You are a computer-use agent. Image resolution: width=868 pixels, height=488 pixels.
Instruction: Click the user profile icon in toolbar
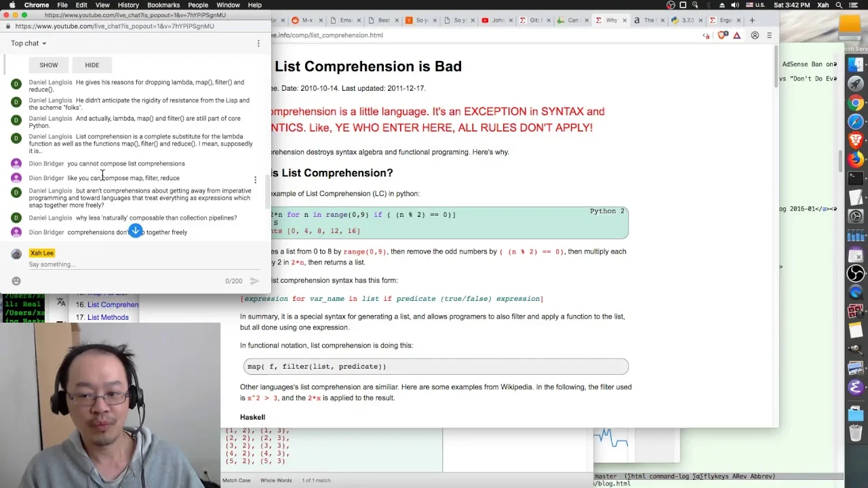(x=755, y=35)
